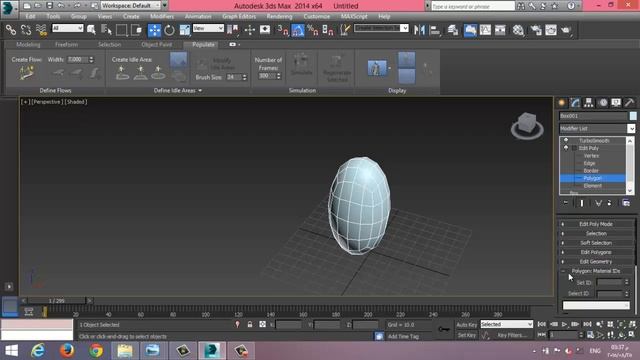Screen dimensions: 640x360
Task: Switch to Freeform ribbon tab
Action: [x=66, y=44]
